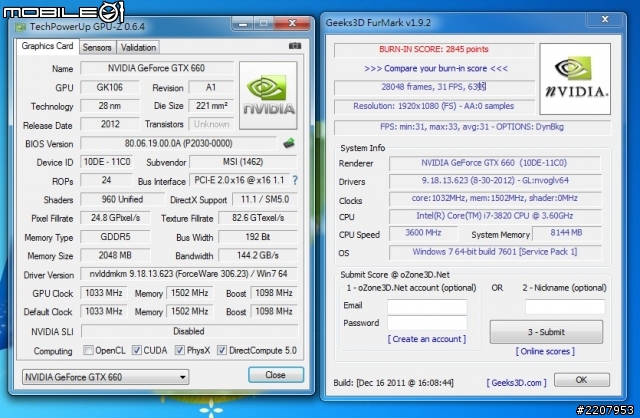This screenshot has width=640, height=418.
Task: Click the Default Clock 1033 MHz value
Action: click(x=104, y=311)
